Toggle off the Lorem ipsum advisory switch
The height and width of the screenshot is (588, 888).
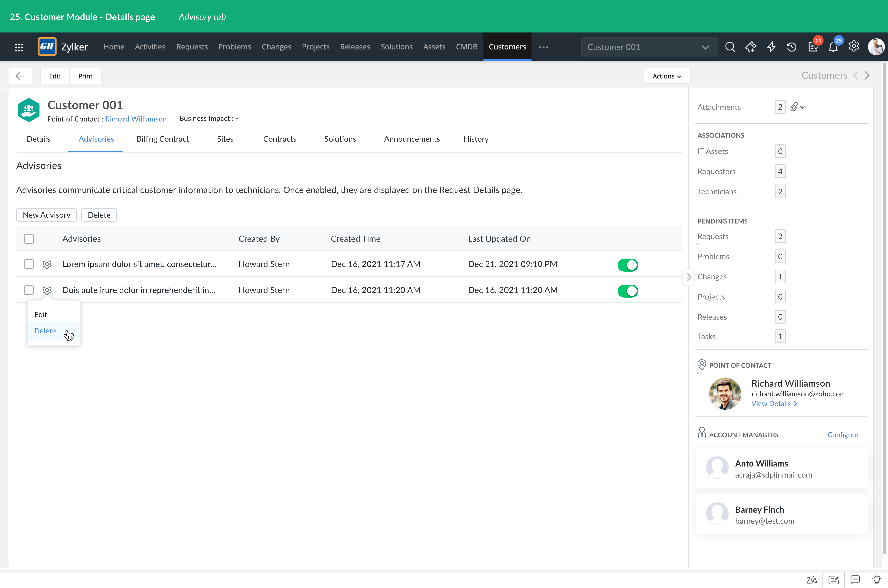[x=628, y=265]
